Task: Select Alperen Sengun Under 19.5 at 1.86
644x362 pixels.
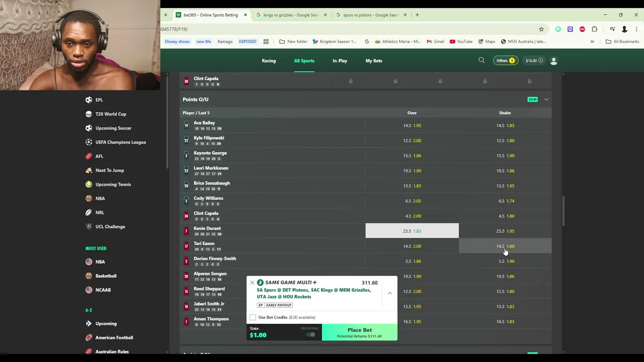Action: [505, 277]
